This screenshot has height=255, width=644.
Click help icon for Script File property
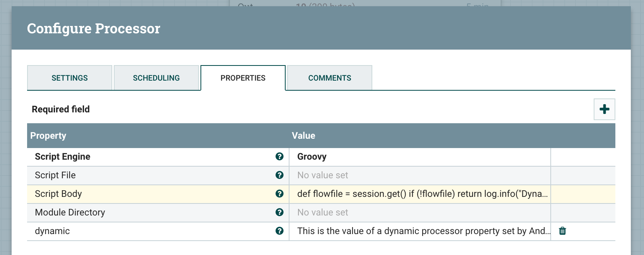pos(279,175)
